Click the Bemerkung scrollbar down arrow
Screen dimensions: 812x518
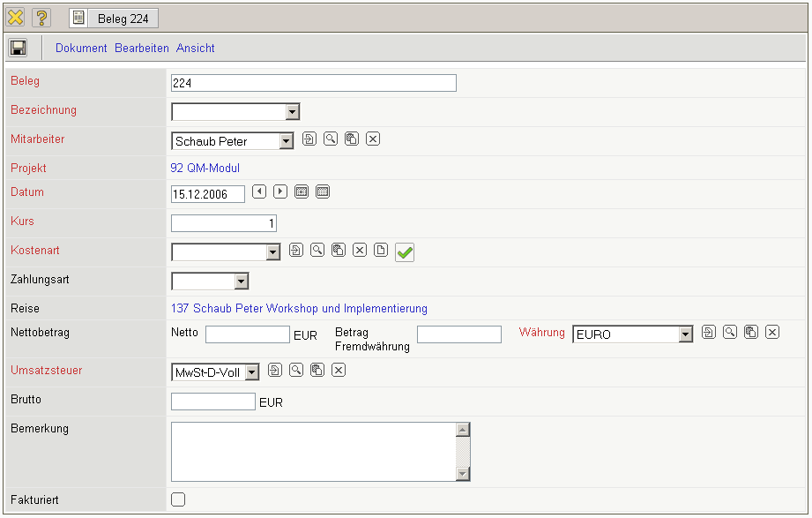pyautogui.click(x=463, y=474)
